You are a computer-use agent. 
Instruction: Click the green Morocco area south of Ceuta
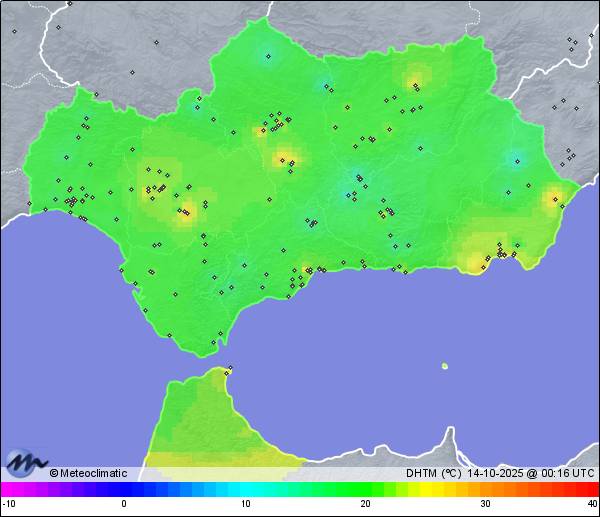point(200,420)
